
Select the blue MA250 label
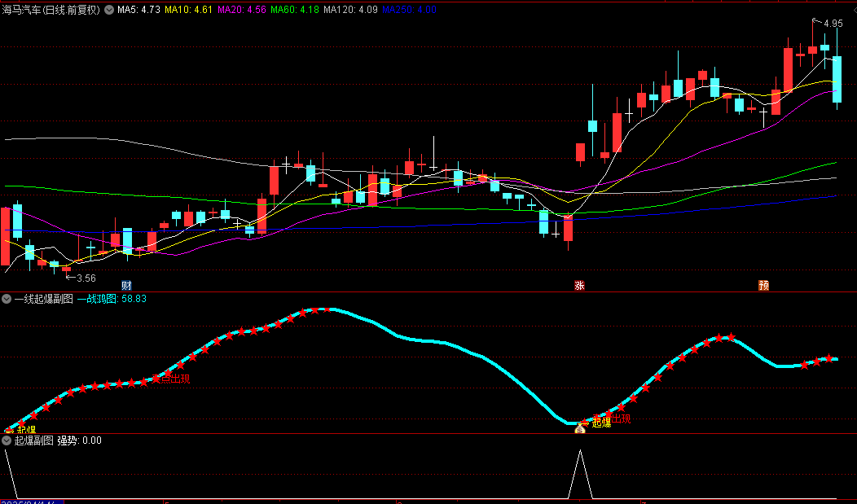click(410, 9)
